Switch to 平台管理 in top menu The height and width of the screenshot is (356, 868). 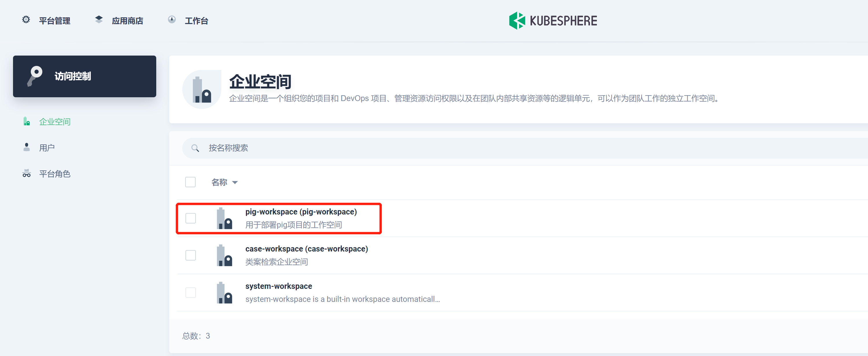pyautogui.click(x=55, y=20)
